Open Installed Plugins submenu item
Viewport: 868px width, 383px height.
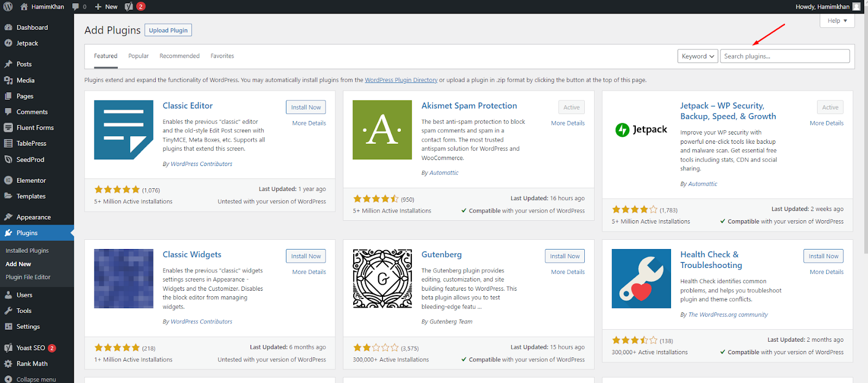click(x=27, y=251)
